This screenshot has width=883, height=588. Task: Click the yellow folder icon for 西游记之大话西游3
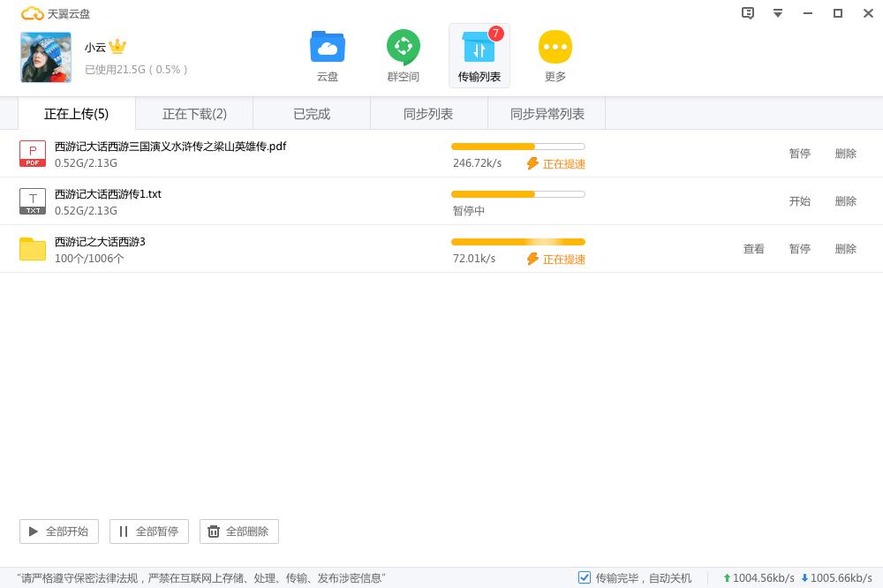[x=33, y=249]
